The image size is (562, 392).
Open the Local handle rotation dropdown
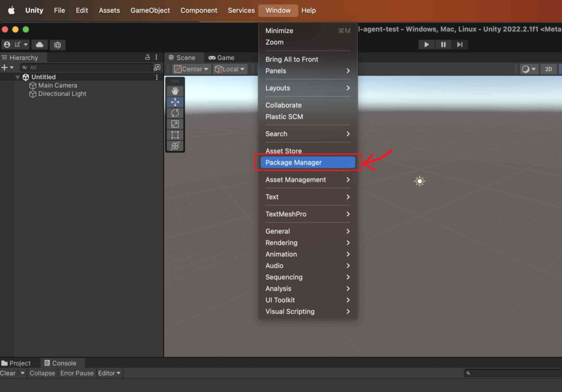(x=230, y=69)
